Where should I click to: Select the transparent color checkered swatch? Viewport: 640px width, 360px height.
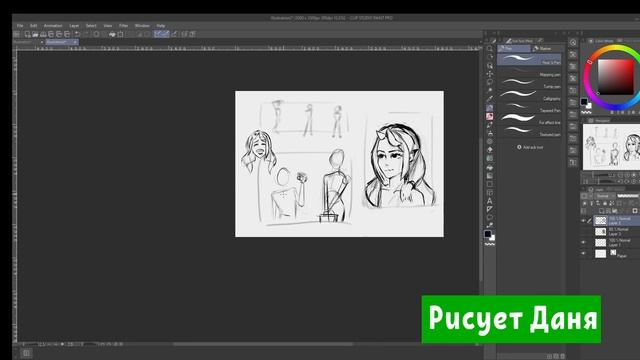pyautogui.click(x=490, y=244)
